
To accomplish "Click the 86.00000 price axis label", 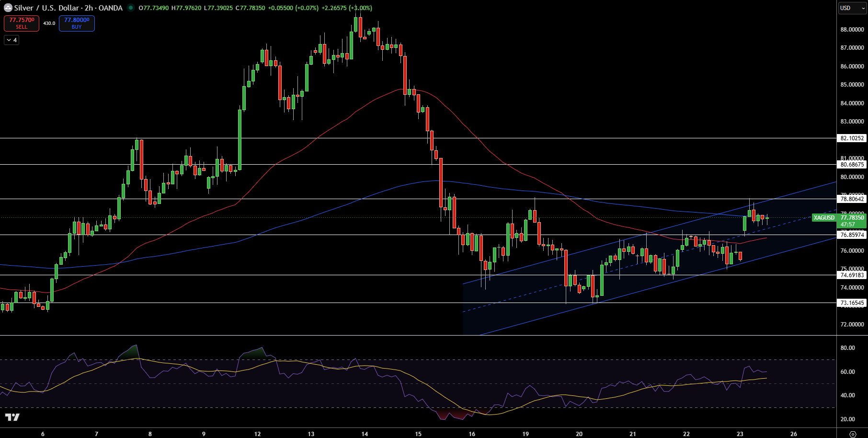I will (852, 67).
